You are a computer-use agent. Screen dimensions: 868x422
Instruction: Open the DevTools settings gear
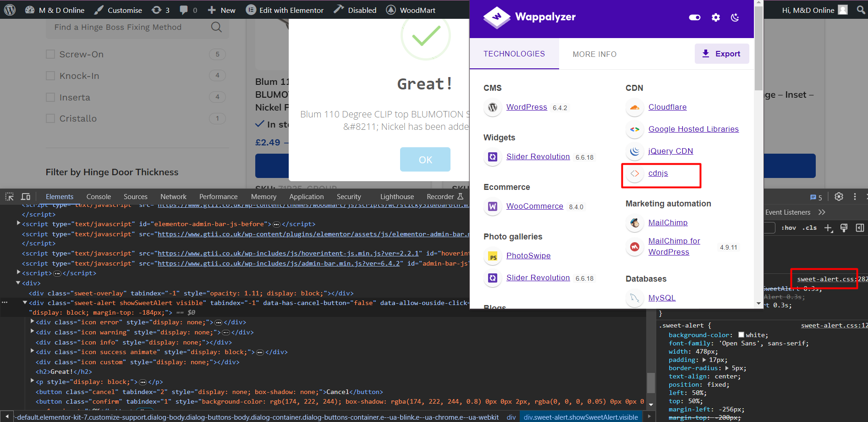839,196
